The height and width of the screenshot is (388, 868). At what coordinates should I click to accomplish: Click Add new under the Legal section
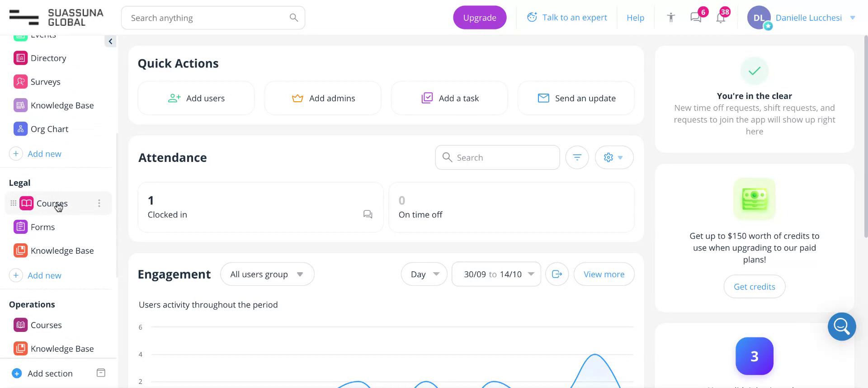click(44, 275)
